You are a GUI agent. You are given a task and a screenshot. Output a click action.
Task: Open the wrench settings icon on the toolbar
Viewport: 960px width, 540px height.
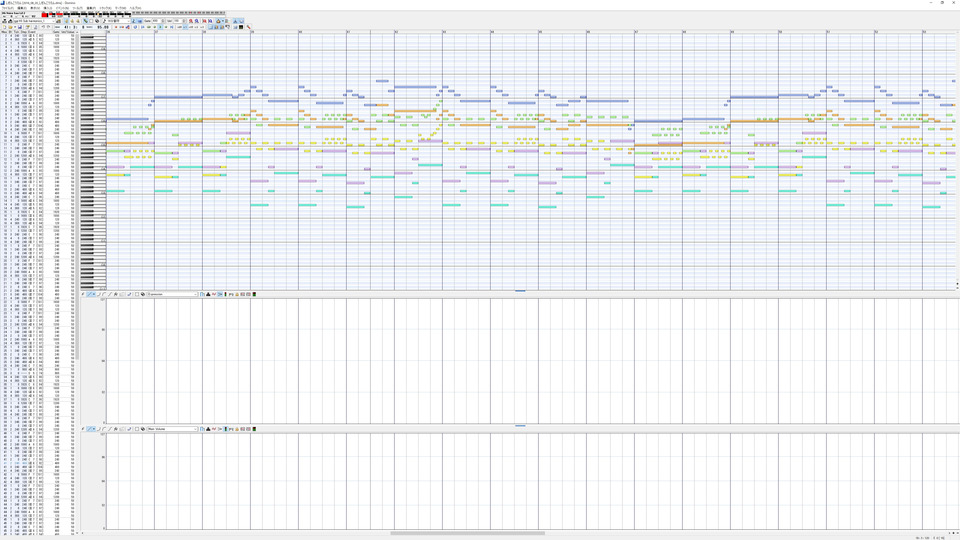coord(249,27)
